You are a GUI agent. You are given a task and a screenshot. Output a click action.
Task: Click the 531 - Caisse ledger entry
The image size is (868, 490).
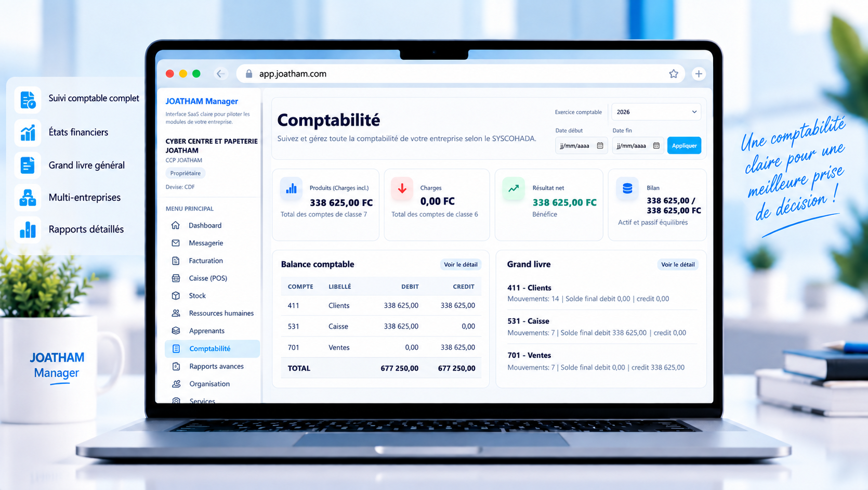tap(602, 327)
